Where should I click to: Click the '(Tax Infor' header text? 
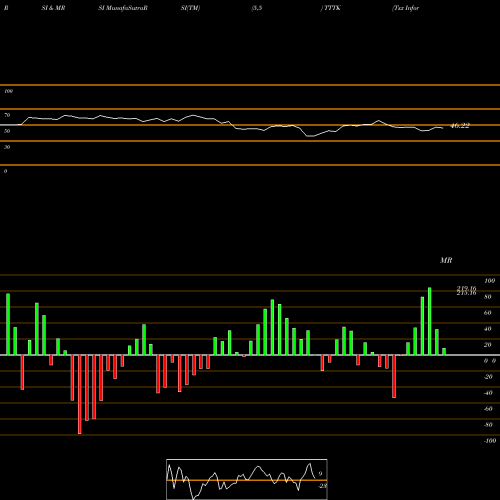pos(405,8)
